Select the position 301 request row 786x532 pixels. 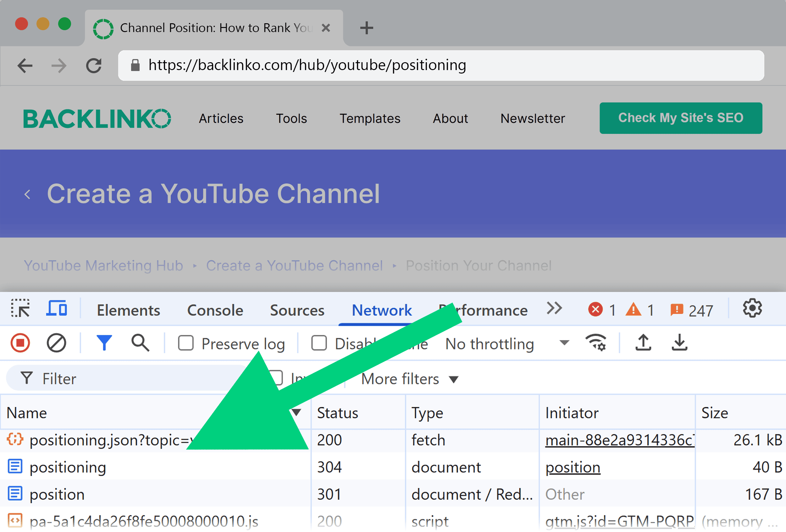pos(393,495)
